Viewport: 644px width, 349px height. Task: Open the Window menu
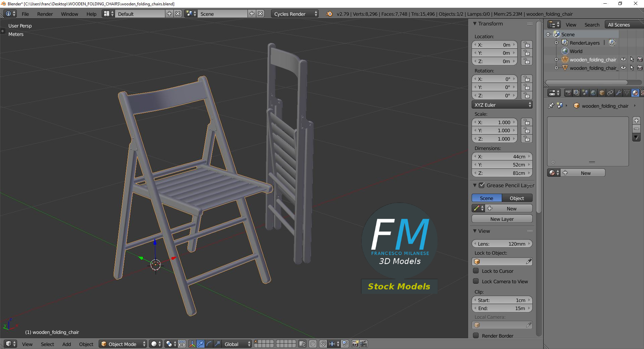[x=69, y=14]
